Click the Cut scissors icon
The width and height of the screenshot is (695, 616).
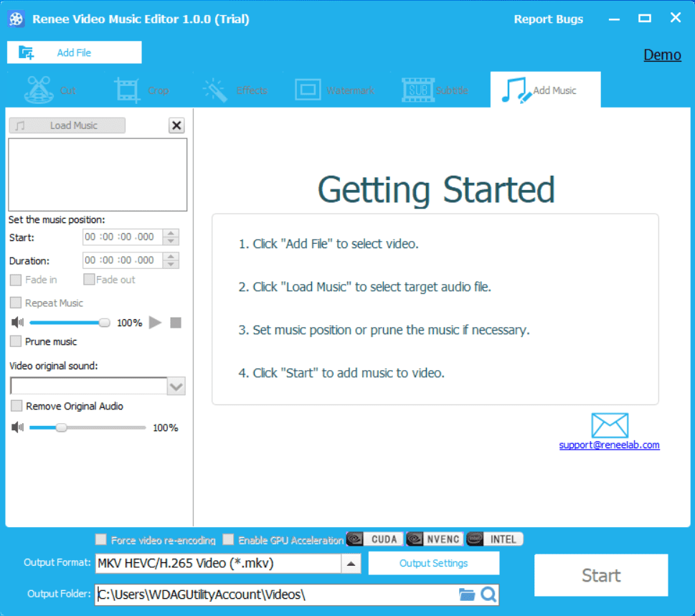click(x=39, y=90)
